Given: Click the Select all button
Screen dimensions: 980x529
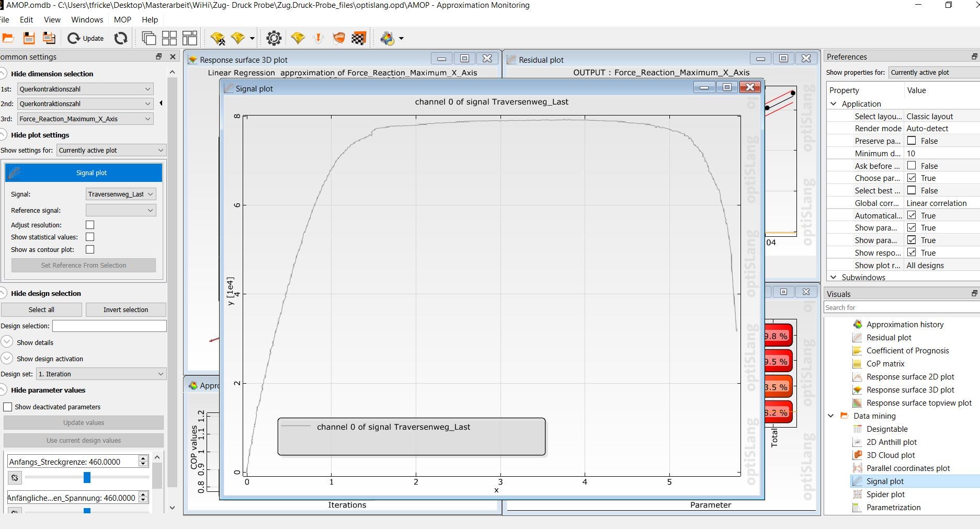Looking at the screenshot, I should pyautogui.click(x=41, y=309).
